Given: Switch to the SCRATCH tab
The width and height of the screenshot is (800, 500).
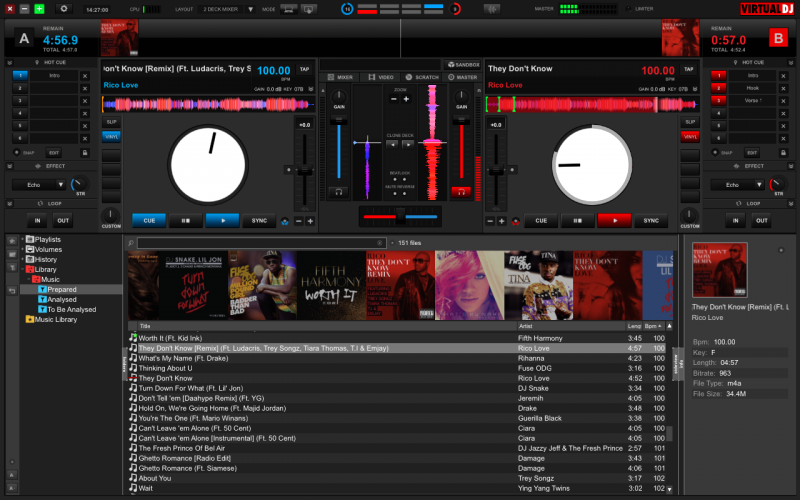Looking at the screenshot, I should click(x=422, y=77).
